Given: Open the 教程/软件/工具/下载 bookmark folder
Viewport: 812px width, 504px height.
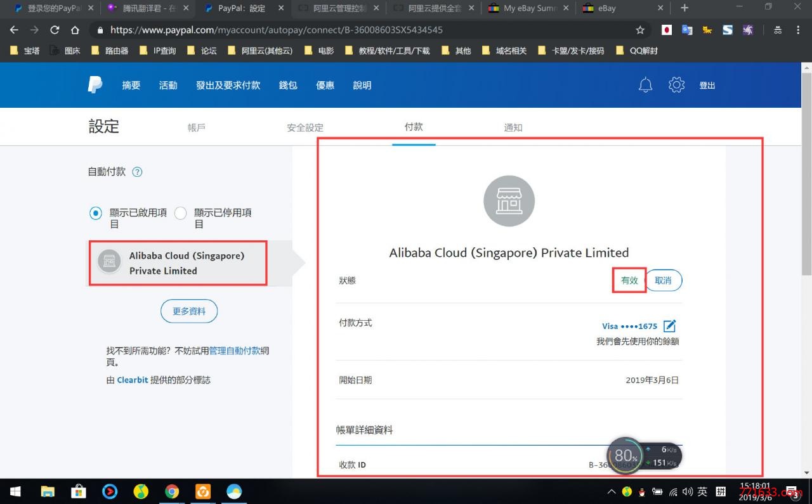Looking at the screenshot, I should tap(388, 51).
